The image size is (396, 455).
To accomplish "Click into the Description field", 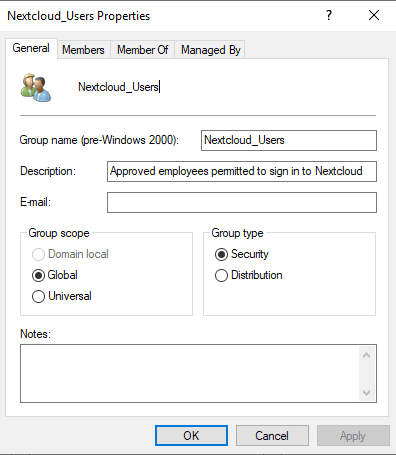I will [242, 171].
